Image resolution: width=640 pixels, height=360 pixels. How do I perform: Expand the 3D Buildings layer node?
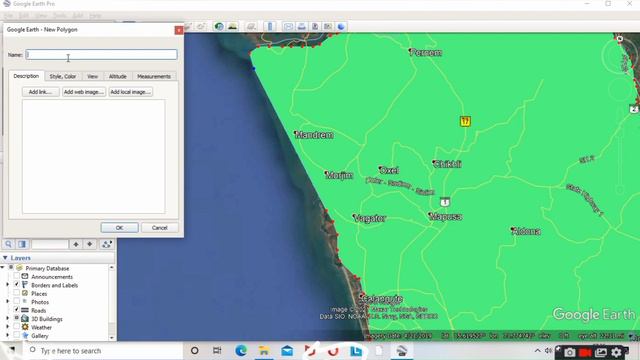7,318
